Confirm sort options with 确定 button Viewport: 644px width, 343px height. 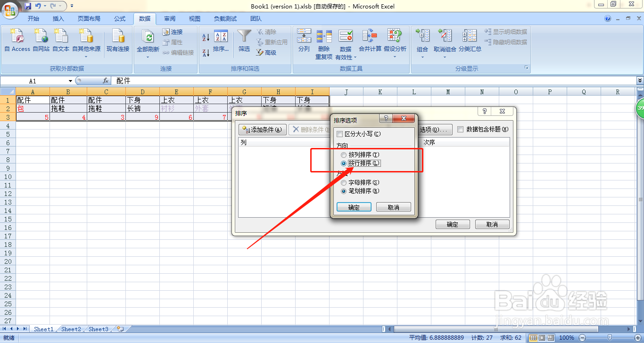[x=354, y=206]
